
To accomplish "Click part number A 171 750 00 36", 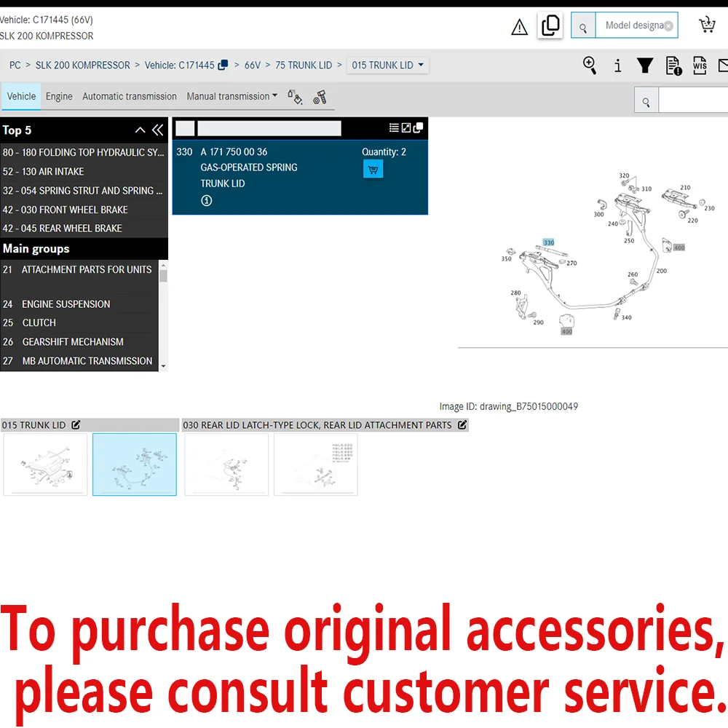I will (x=234, y=152).
